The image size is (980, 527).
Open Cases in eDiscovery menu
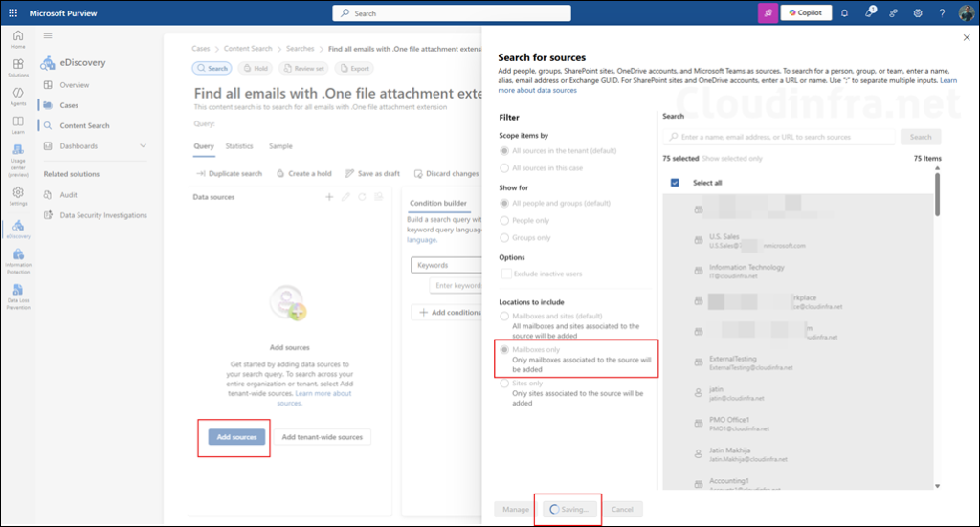[x=69, y=105]
